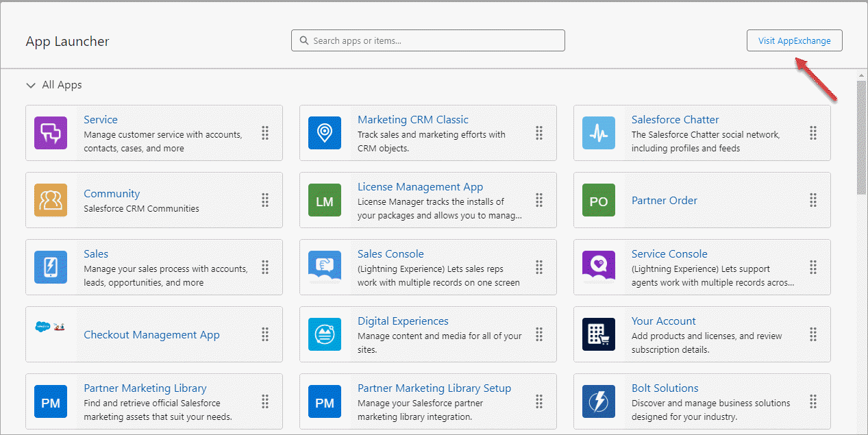Open the Salesforce Chatter link
Image resolution: width=868 pixels, height=435 pixels.
tap(675, 119)
